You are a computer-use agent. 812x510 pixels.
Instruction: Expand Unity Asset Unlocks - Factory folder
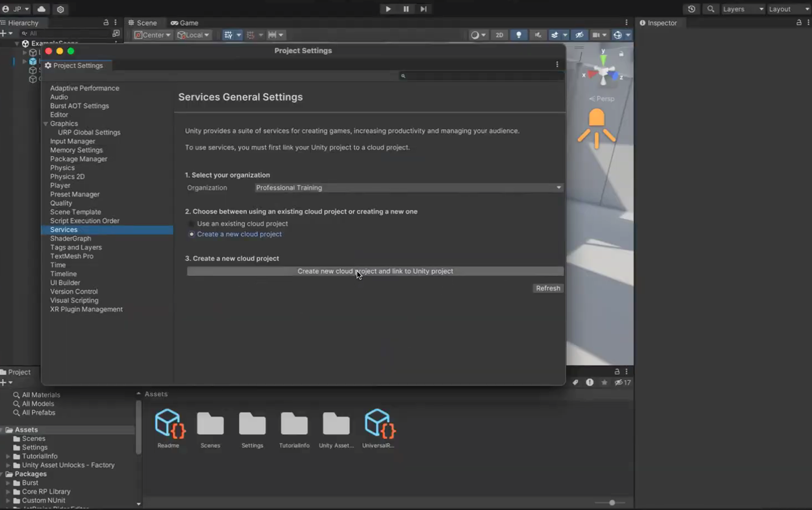point(8,465)
